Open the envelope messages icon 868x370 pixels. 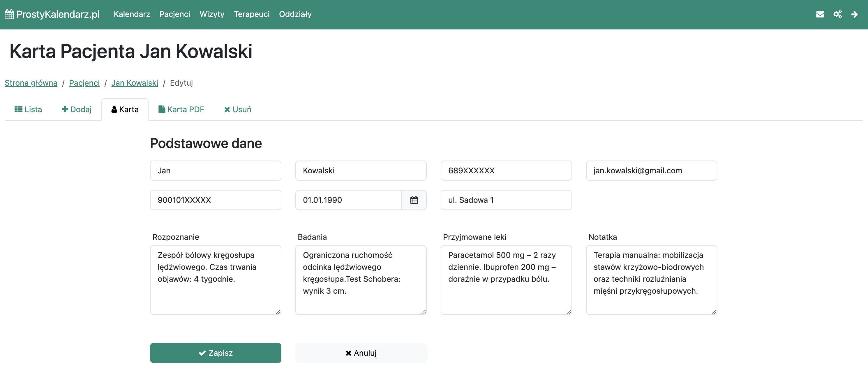[820, 14]
